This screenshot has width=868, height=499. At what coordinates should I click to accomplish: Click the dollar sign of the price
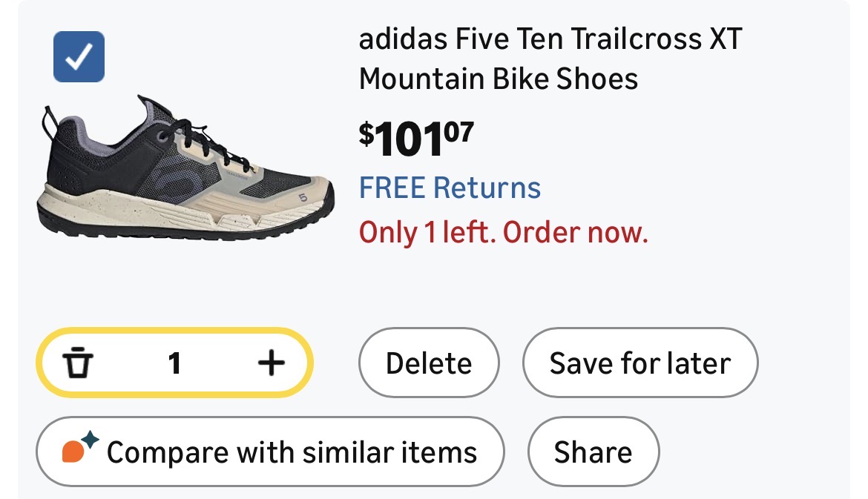click(366, 133)
